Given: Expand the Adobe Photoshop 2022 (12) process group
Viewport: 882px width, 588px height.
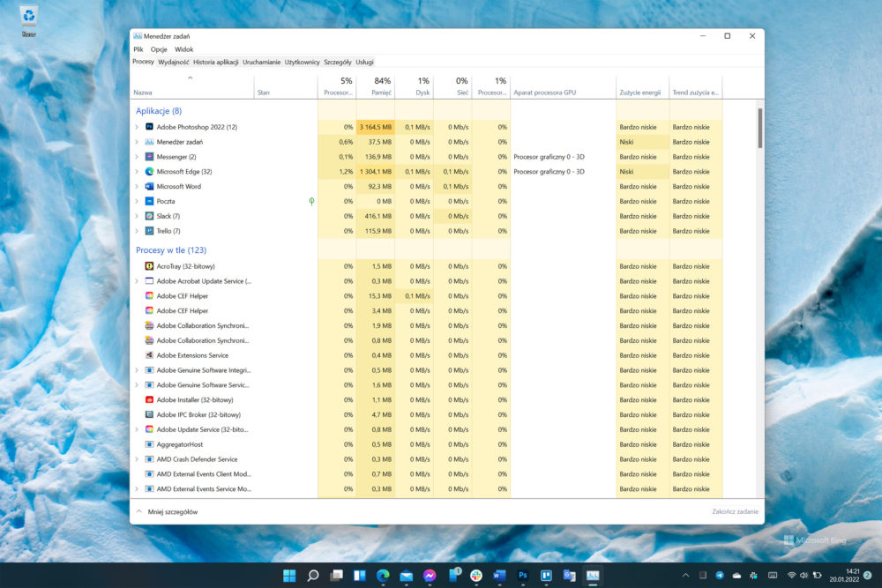Looking at the screenshot, I should (x=137, y=127).
